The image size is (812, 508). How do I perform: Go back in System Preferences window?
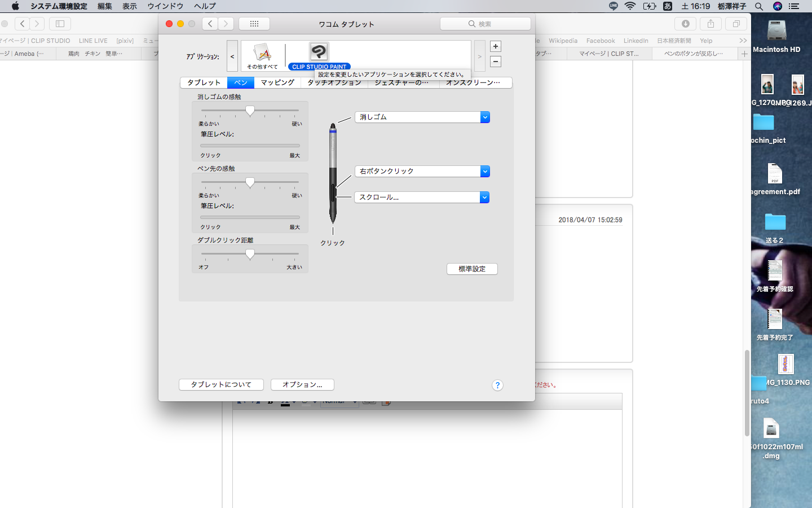(210, 24)
